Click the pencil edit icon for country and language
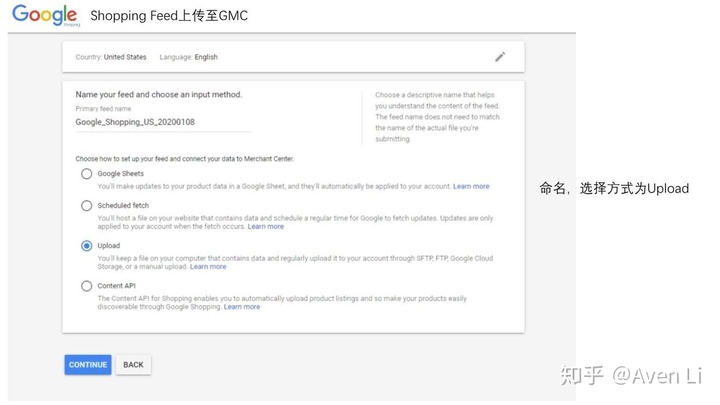Image resolution: width=720 pixels, height=405 pixels. [x=500, y=57]
